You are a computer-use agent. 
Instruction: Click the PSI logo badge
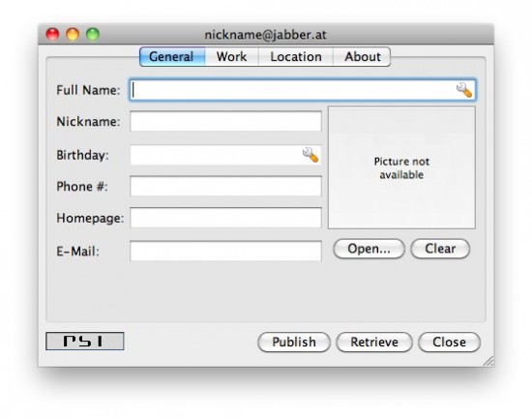coord(85,341)
